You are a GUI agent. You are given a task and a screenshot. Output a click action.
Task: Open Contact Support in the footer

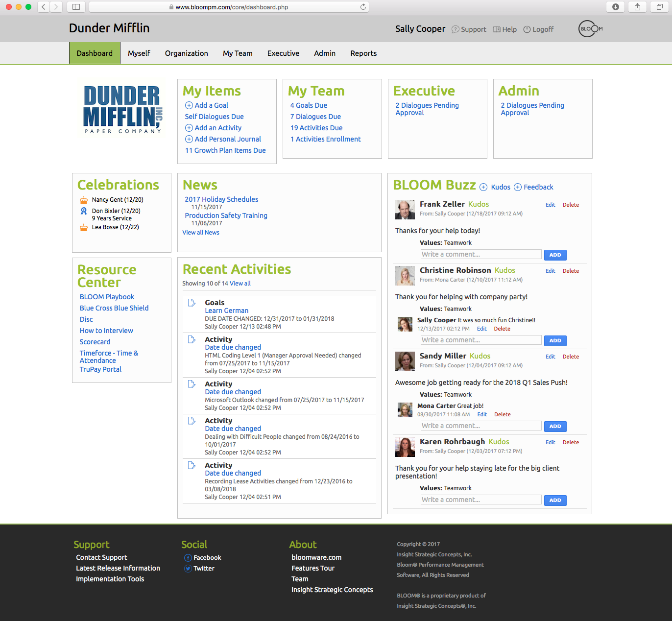pos(101,557)
